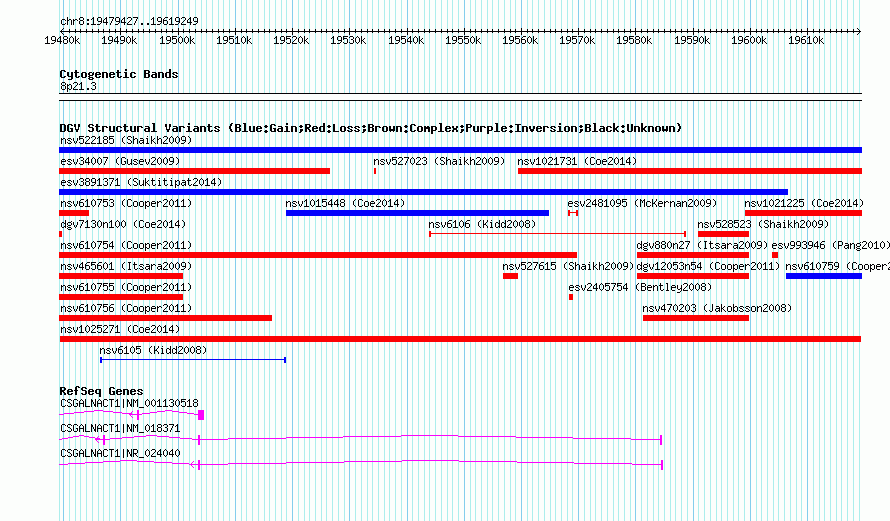Select the blue nsv610759 gain bar
This screenshot has height=521, width=890.
[x=824, y=276]
